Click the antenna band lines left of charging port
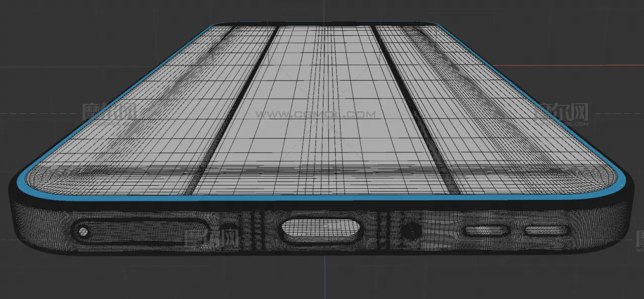 click(257, 231)
